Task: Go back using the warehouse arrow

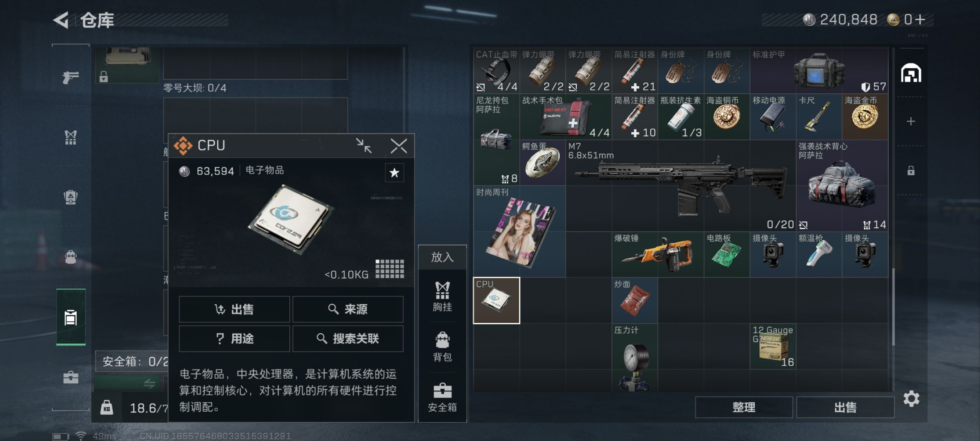Action: 61,20
